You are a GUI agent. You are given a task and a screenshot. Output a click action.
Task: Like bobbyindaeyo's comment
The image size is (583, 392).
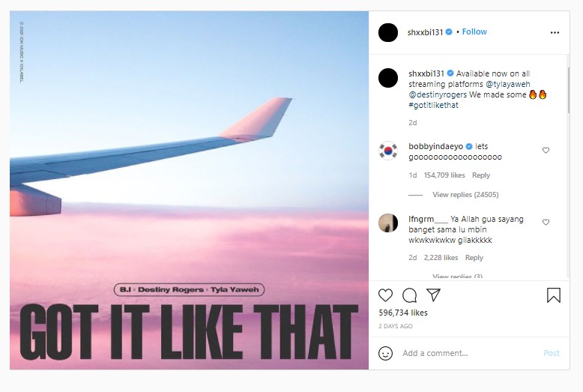click(546, 151)
